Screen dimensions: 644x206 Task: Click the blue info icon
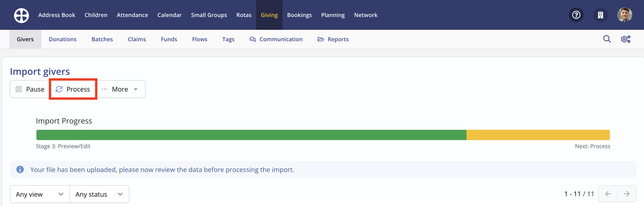click(x=20, y=169)
